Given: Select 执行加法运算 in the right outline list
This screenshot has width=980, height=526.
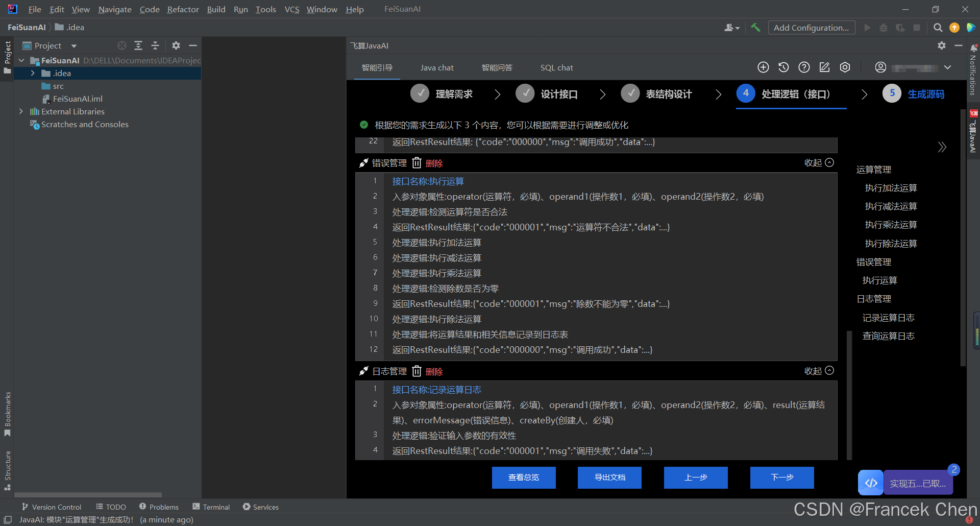Looking at the screenshot, I should 891,187.
